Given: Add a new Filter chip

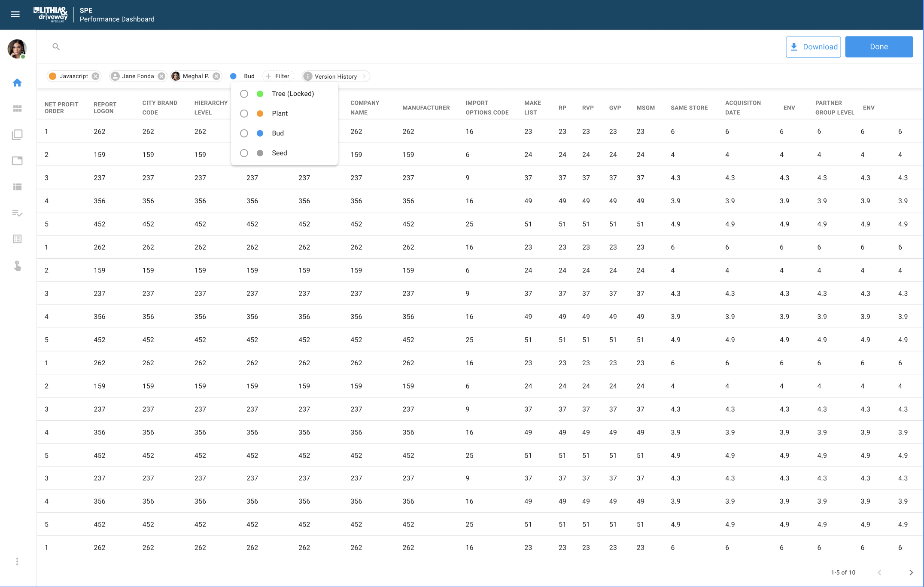Looking at the screenshot, I should point(278,76).
